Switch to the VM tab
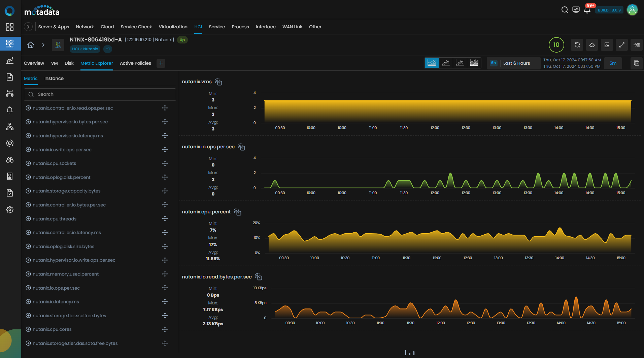The height and width of the screenshot is (358, 644). [x=55, y=63]
